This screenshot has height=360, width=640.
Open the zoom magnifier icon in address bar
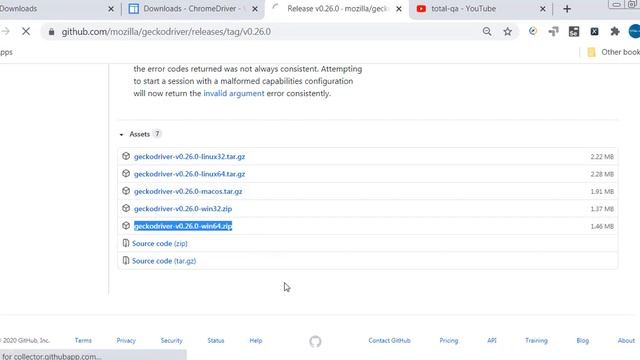tap(487, 31)
